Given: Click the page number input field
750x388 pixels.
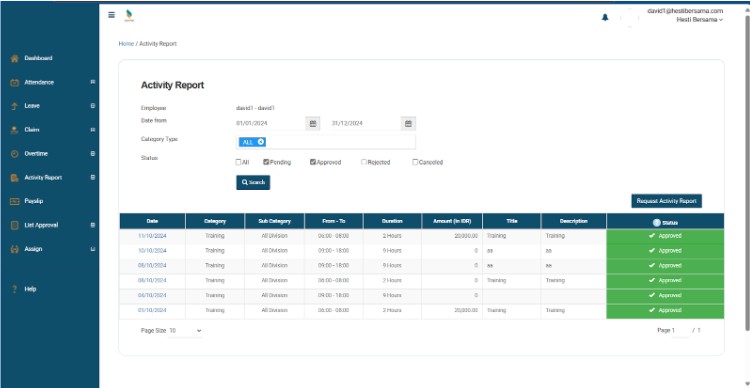Looking at the screenshot, I should coord(681,331).
